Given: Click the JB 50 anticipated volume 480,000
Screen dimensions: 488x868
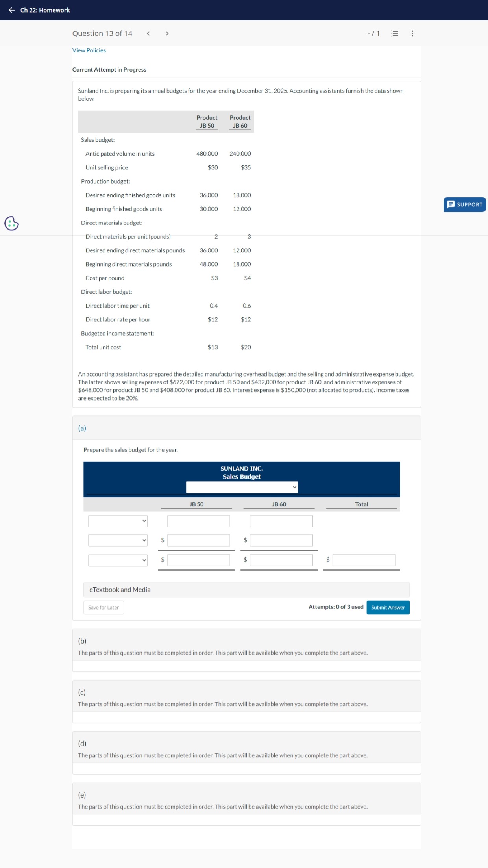Looking at the screenshot, I should pos(207,154).
